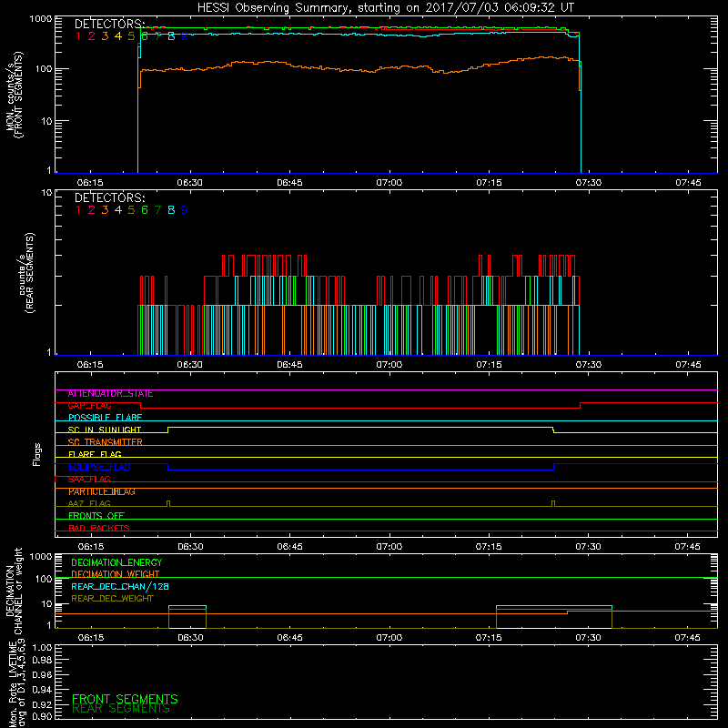Select detector 1 in rear segments legend

[x=78, y=210]
